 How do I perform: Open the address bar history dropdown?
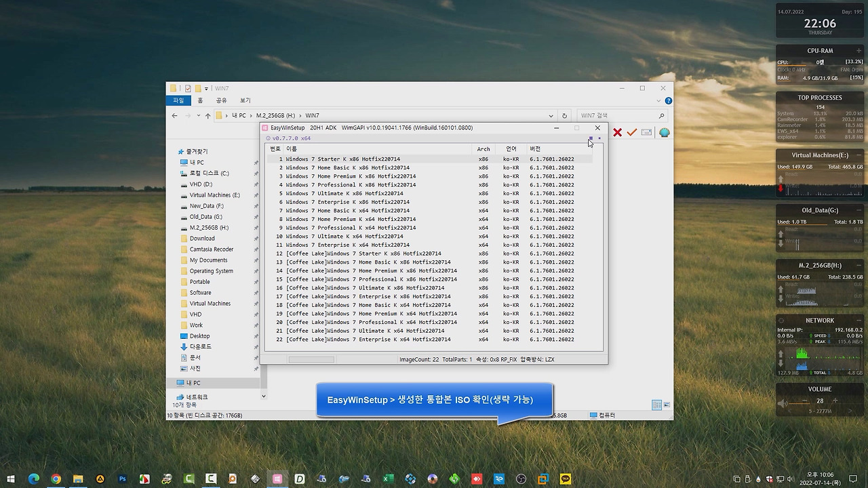(x=551, y=116)
